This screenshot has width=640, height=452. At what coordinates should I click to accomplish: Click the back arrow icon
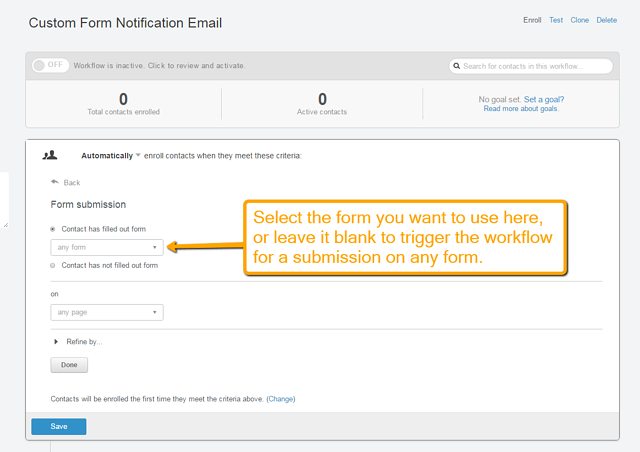pyautogui.click(x=55, y=182)
